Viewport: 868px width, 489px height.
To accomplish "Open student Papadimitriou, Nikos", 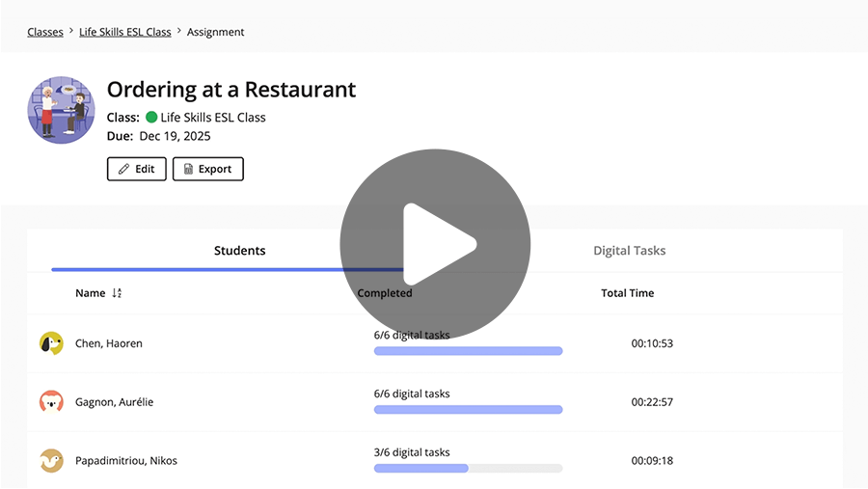I will (x=126, y=461).
